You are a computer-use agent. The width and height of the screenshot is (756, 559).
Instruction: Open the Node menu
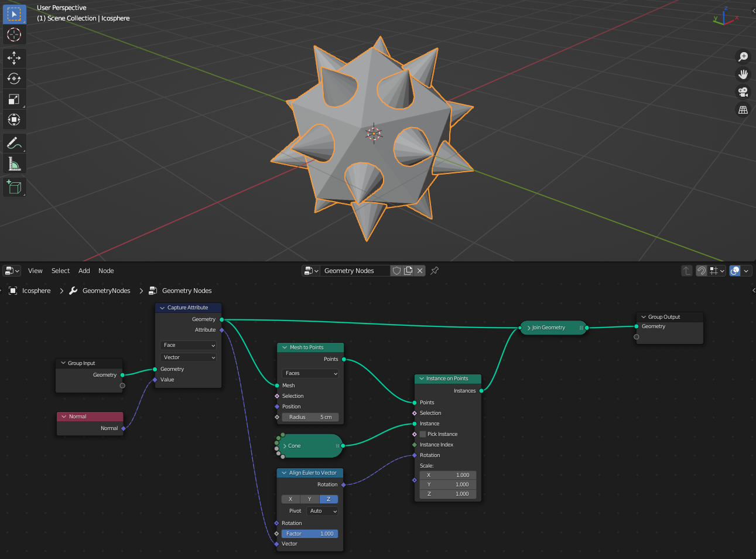tap(106, 271)
